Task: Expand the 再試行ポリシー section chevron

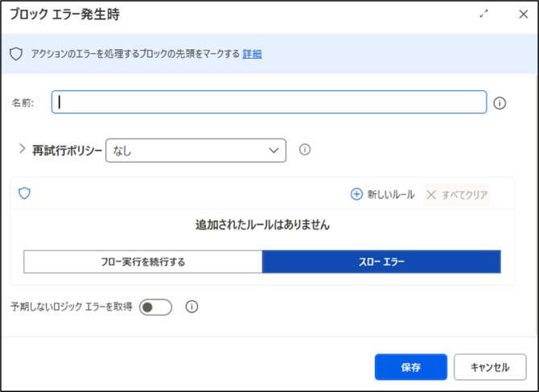Action: pos(22,149)
